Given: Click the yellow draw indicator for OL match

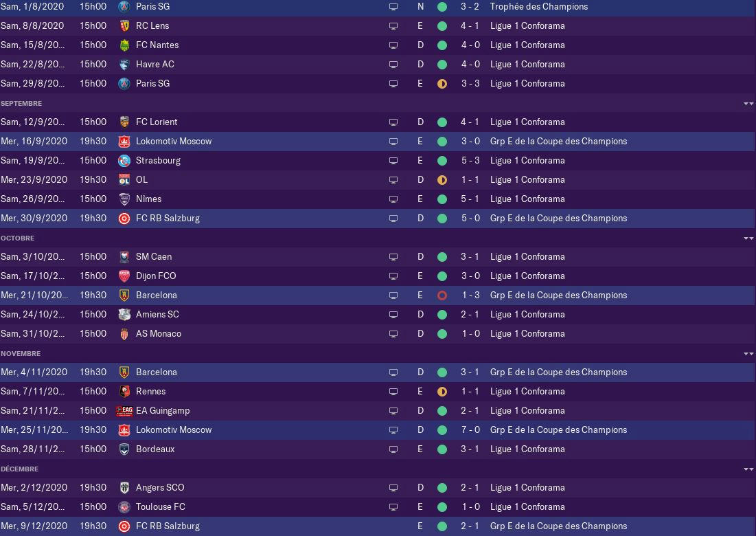Looking at the screenshot, I should (x=442, y=180).
